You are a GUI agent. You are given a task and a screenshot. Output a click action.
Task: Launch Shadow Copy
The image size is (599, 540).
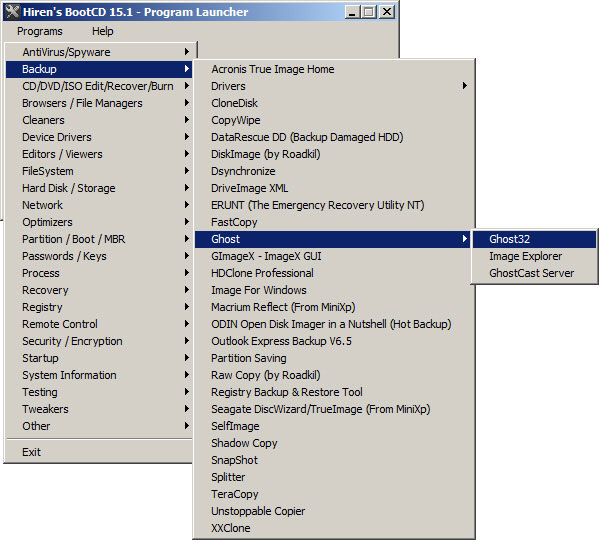point(333,443)
